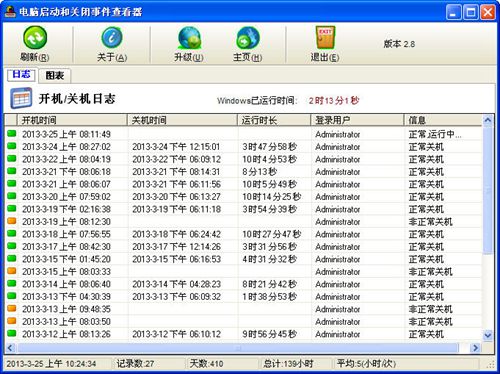The width and height of the screenshot is (500, 374).
Task: Open the Homepage (主页) icon
Action: 248,38
